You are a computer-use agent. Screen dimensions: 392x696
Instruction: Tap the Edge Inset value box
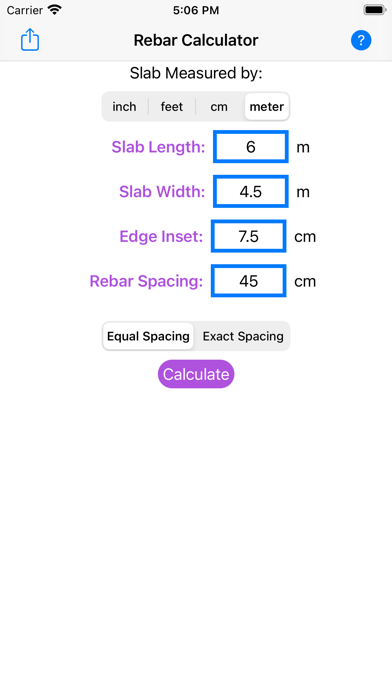[249, 236]
